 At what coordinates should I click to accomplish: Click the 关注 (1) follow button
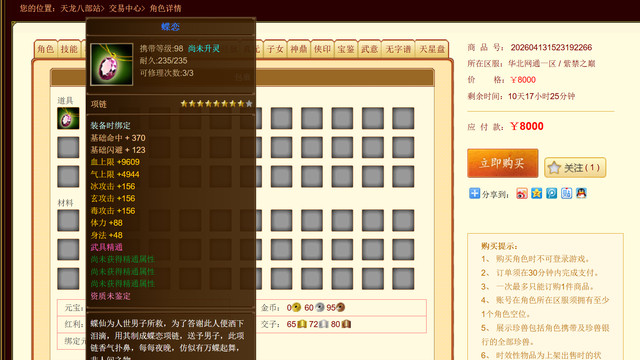pos(575,168)
